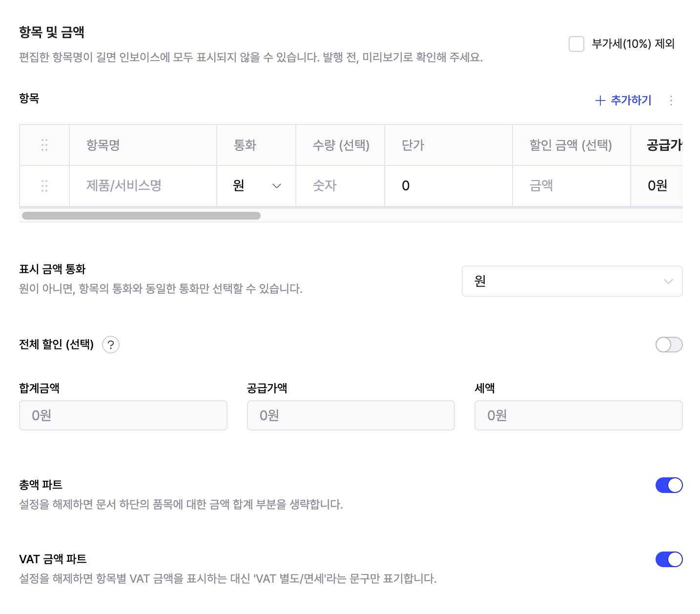Turn off the 총액 파트 toggle

click(669, 485)
